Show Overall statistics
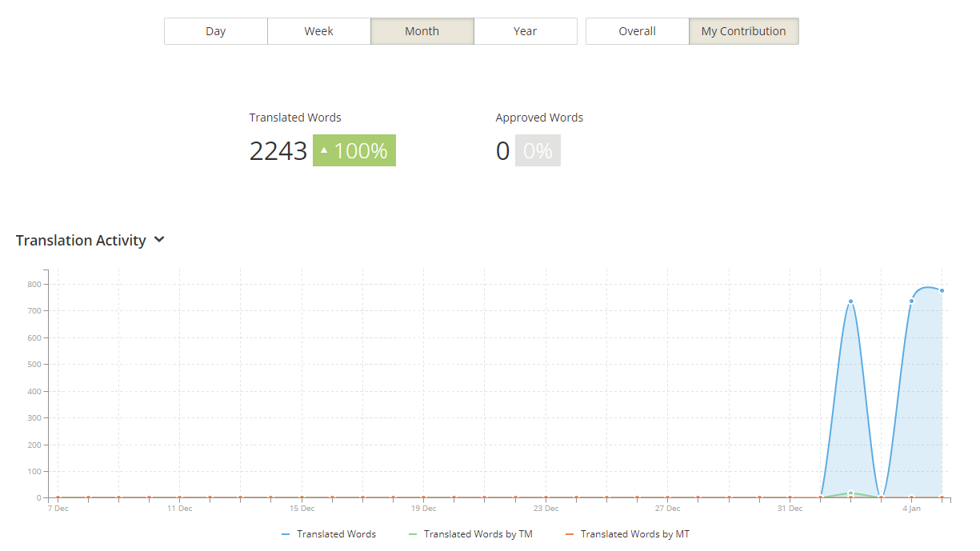The image size is (980, 551). tap(638, 31)
